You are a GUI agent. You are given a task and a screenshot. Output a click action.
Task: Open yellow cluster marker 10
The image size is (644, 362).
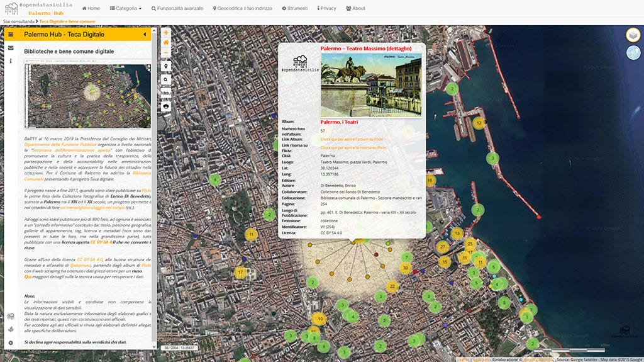pyautogui.click(x=320, y=319)
